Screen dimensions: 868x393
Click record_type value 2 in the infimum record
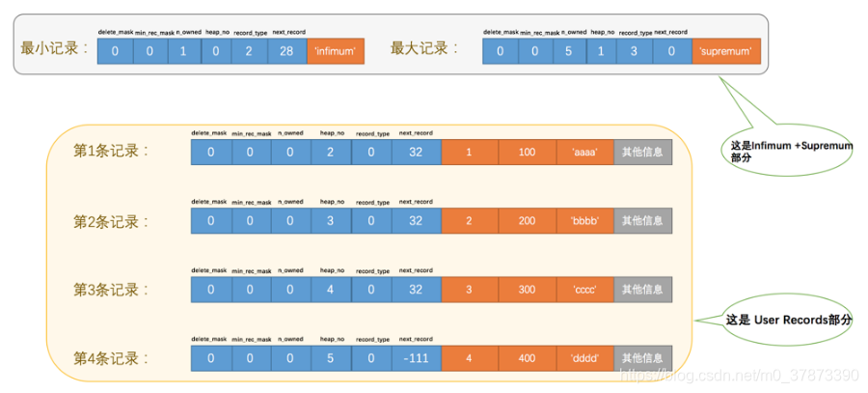tap(250, 51)
